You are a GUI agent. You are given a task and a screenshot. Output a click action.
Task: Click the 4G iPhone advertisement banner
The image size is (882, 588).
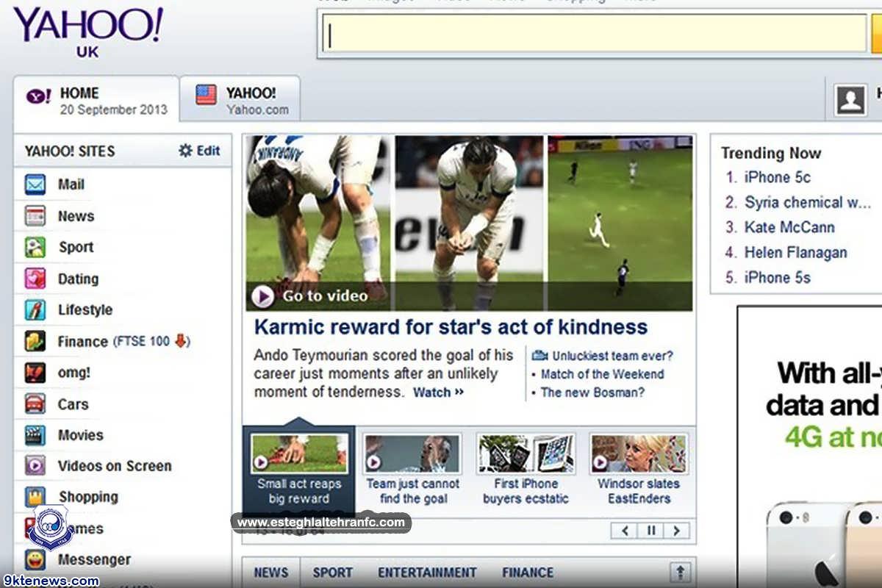point(809,446)
